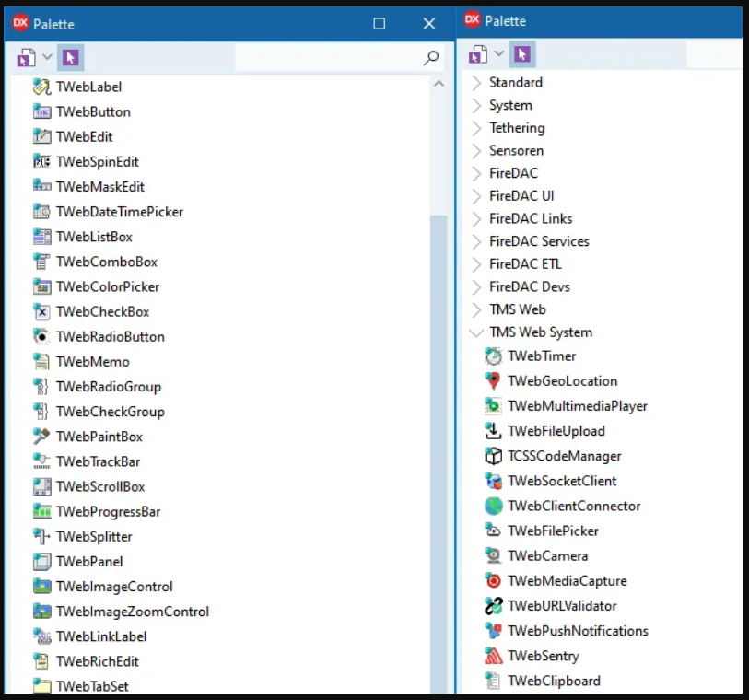This screenshot has height=700, width=749.
Task: Click the categories view button in left palette
Action: (26, 58)
